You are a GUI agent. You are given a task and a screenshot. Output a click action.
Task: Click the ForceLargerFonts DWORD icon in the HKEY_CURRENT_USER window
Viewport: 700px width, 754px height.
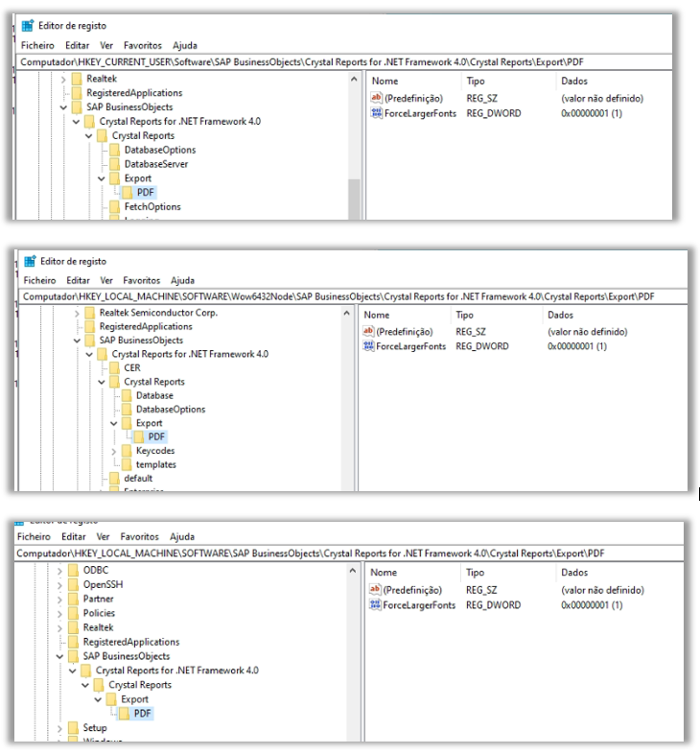[376, 113]
